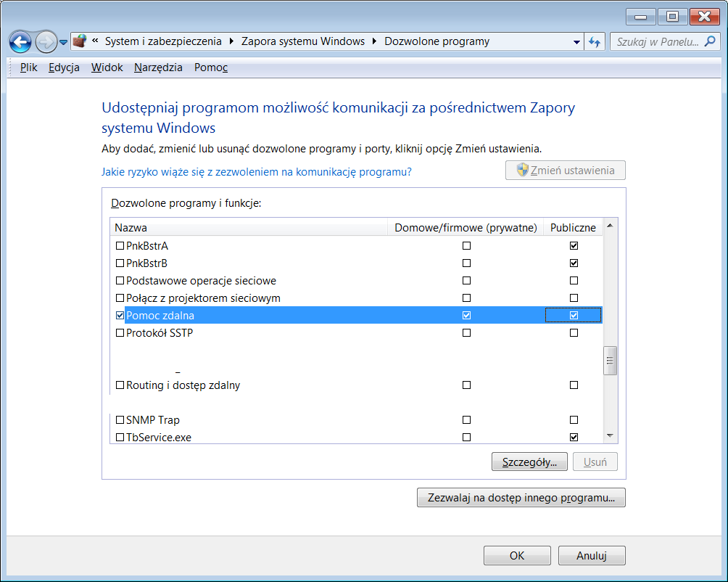Open the Pomoc menu
Viewport: 728px width, 582px height.
coord(211,67)
